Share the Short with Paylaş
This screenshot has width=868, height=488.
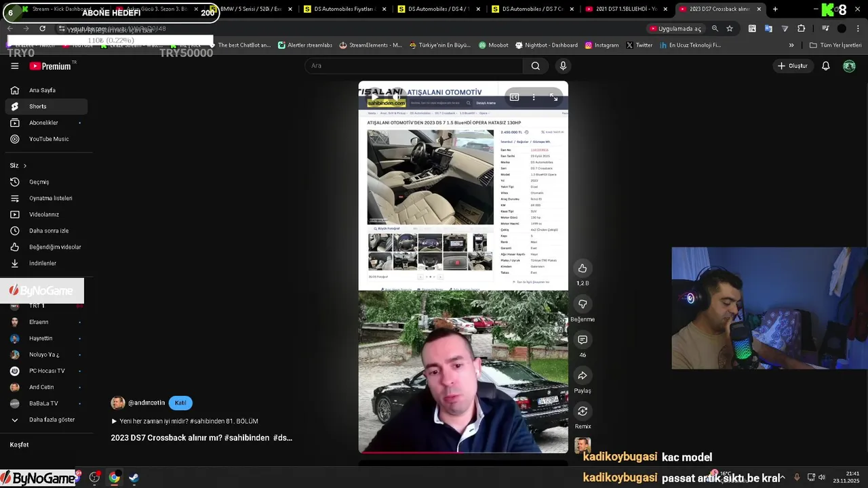[x=583, y=375]
